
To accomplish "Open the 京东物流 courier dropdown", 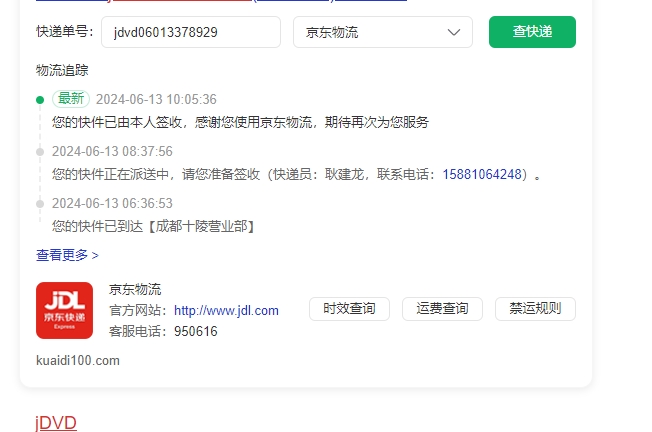I will [383, 32].
